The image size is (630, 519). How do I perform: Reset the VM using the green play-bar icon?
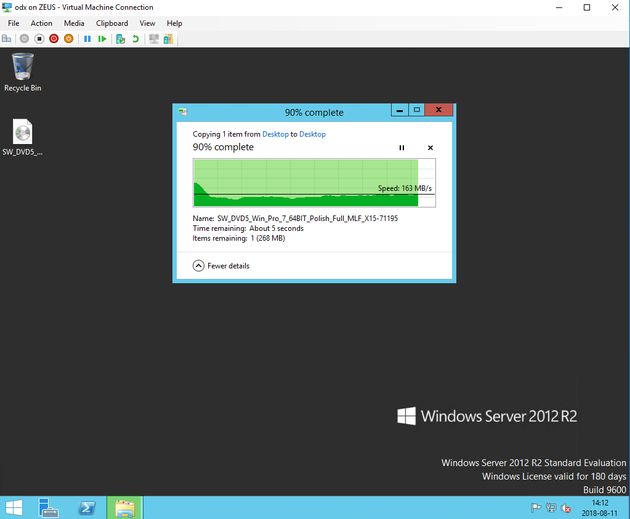(102, 39)
